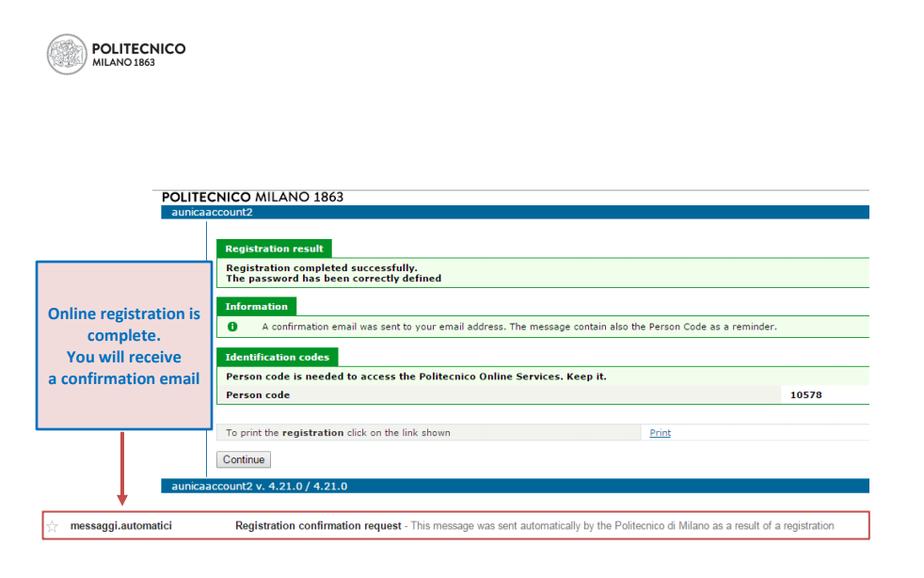Click 'The password has been correctly defined' line
Screen dimensions: 924x578
333,279
